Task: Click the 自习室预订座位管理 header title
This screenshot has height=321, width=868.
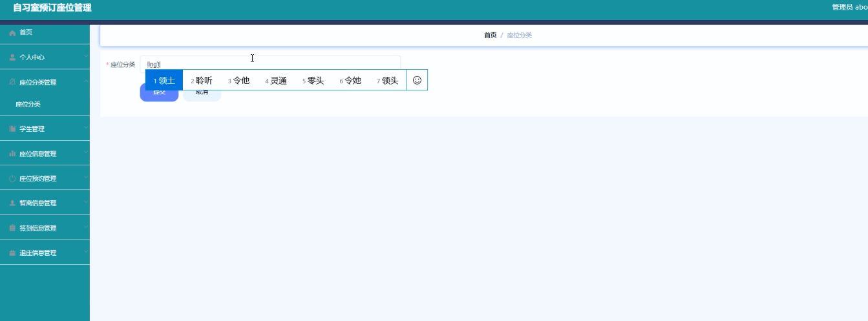Action: click(x=52, y=8)
